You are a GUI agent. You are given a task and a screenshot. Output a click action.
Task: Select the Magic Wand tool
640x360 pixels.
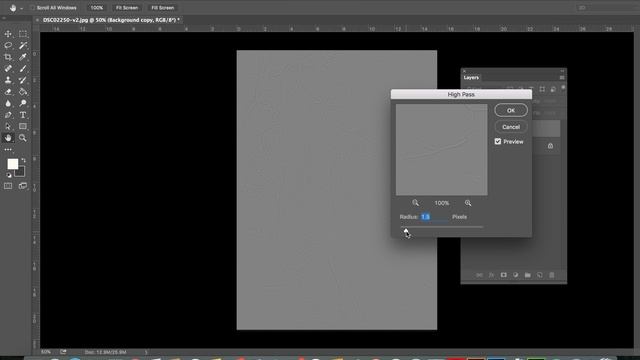coord(23,45)
